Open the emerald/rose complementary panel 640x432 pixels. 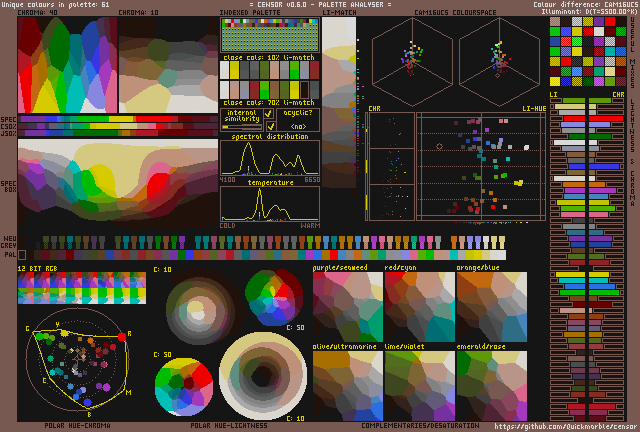(x=491, y=386)
